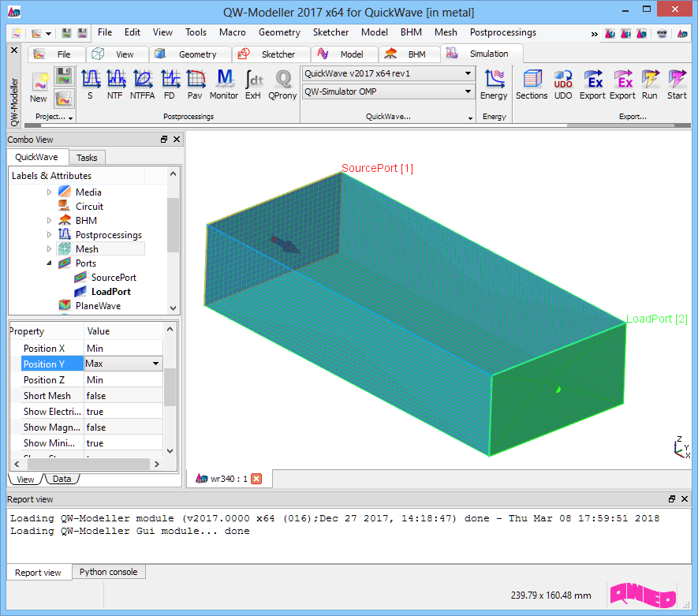Toggle the Short Mesh value false
This screenshot has width=698, height=616.
coord(122,396)
